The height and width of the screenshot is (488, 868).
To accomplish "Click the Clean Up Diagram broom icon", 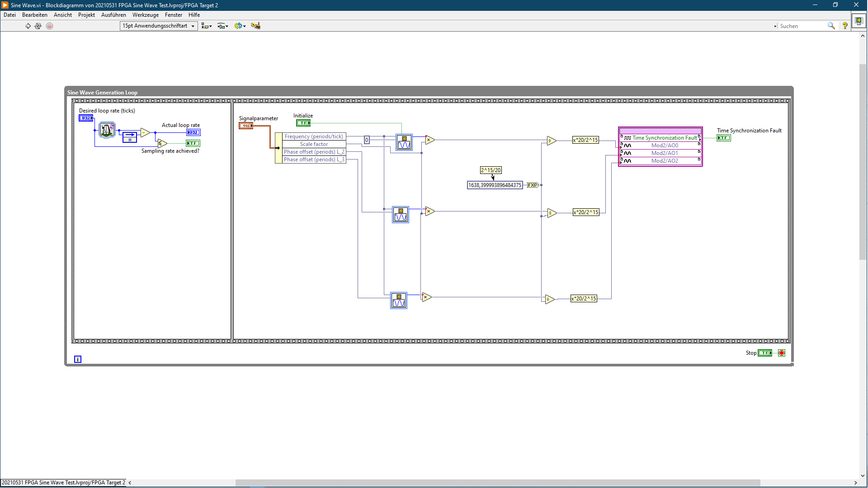I will click(x=255, y=26).
